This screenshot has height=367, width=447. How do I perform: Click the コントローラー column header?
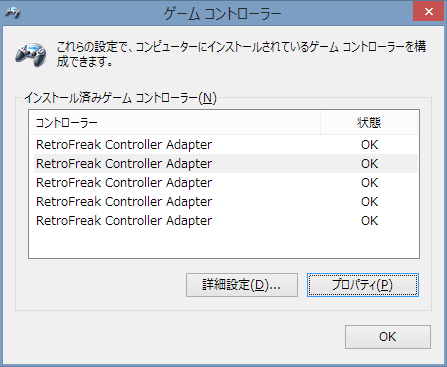[x=175, y=123]
